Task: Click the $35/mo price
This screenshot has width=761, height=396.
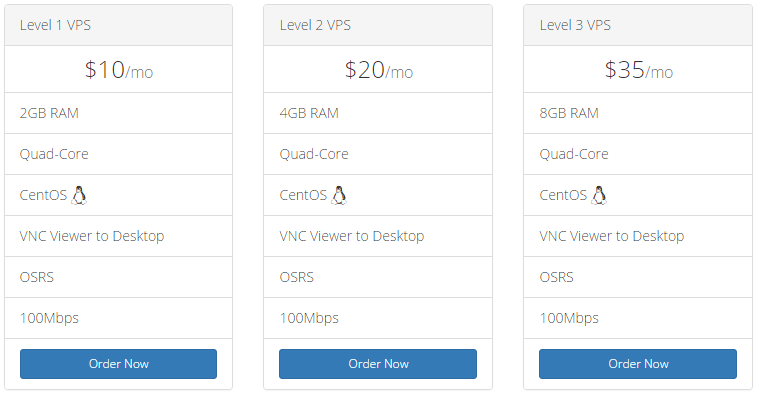Action: point(639,70)
